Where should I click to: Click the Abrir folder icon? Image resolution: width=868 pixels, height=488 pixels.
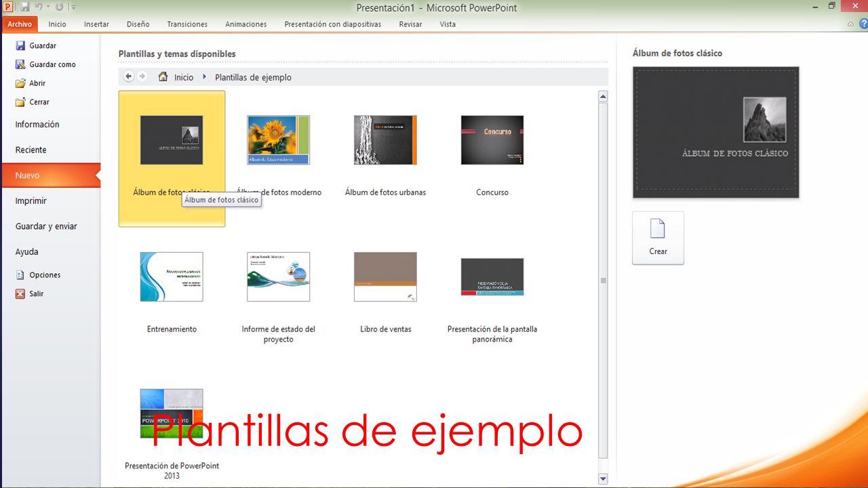(20, 83)
